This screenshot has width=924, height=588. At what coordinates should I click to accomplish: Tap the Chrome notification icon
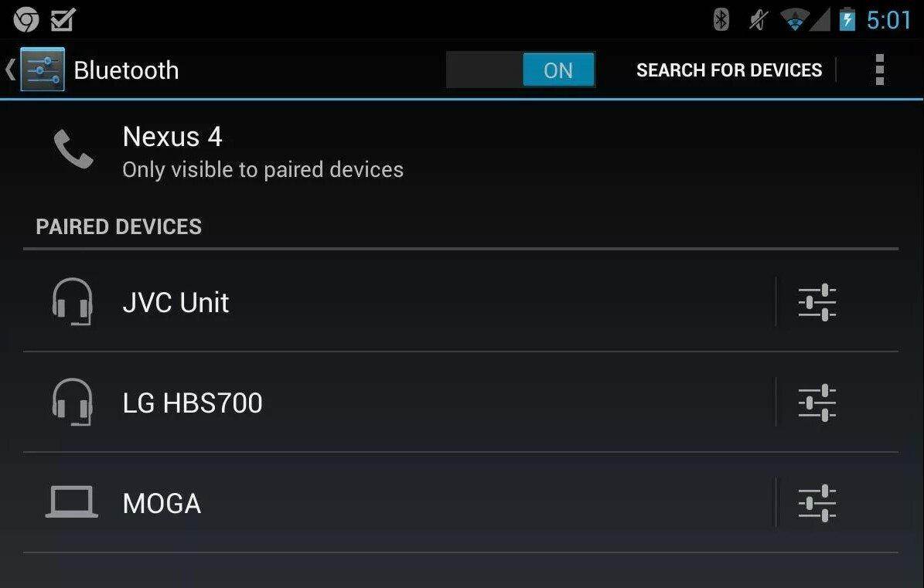[x=26, y=19]
